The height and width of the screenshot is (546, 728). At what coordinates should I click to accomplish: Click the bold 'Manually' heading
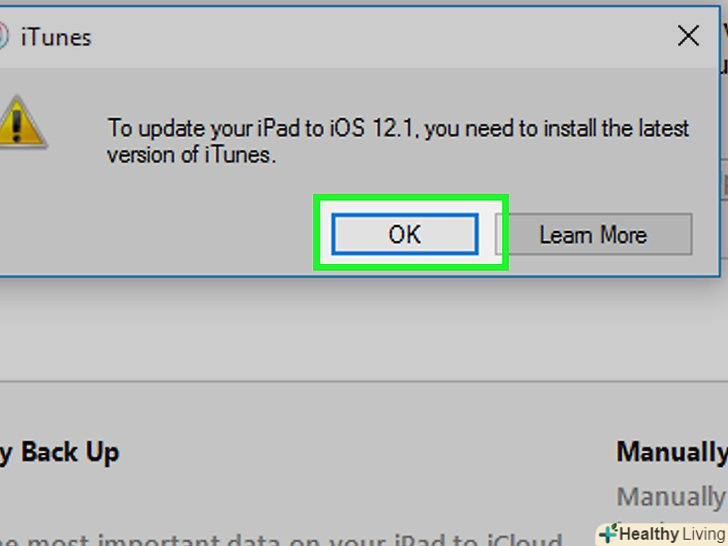pyautogui.click(x=672, y=452)
